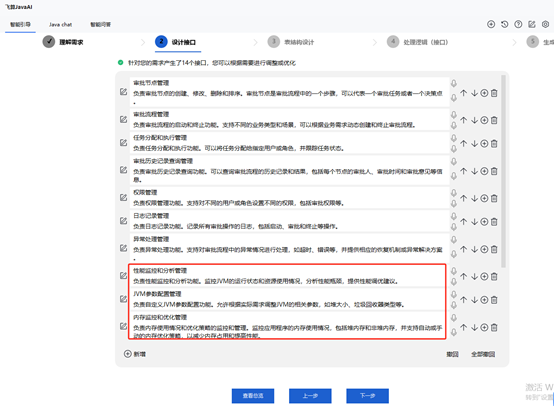Move JVM参数配置管理 up in the list
This screenshot has width=554, height=406.
(x=464, y=300)
